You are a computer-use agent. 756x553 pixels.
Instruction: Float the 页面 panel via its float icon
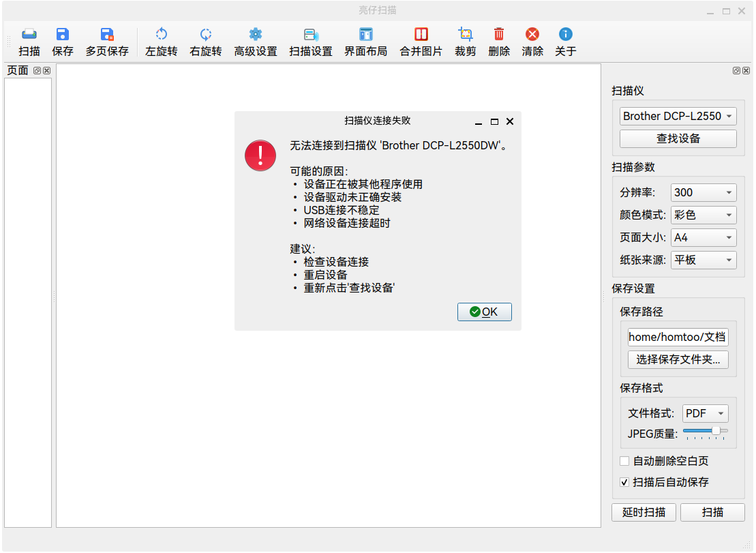37,70
